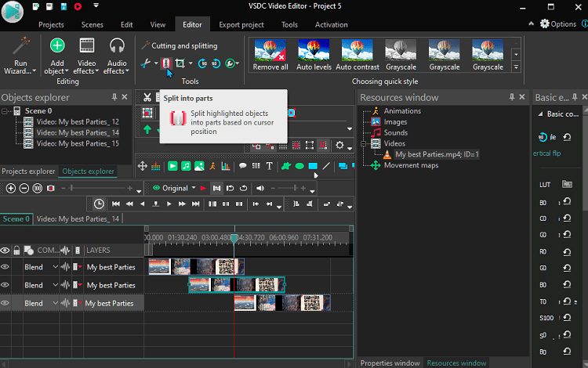Open the Scenes ribbon tab
The image size is (588, 368).
[92, 25]
